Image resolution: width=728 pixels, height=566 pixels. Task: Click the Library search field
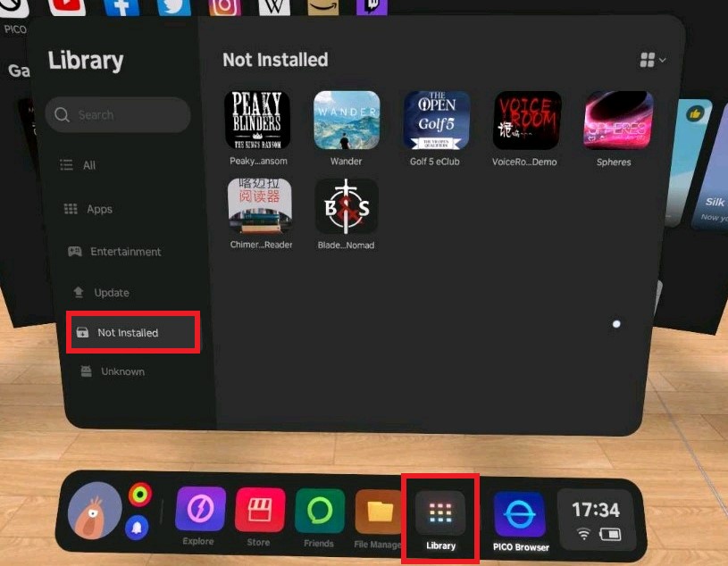click(118, 115)
